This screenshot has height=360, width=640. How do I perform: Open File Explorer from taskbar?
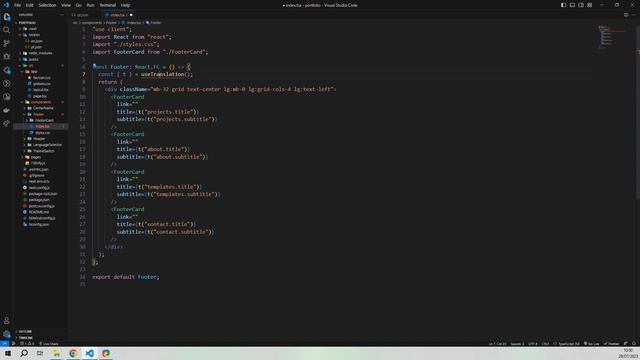click(56, 353)
